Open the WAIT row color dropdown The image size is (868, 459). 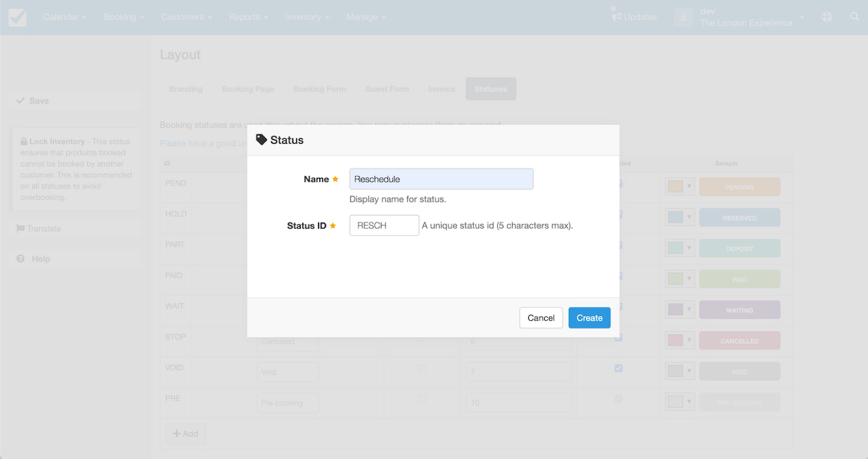pyautogui.click(x=680, y=309)
